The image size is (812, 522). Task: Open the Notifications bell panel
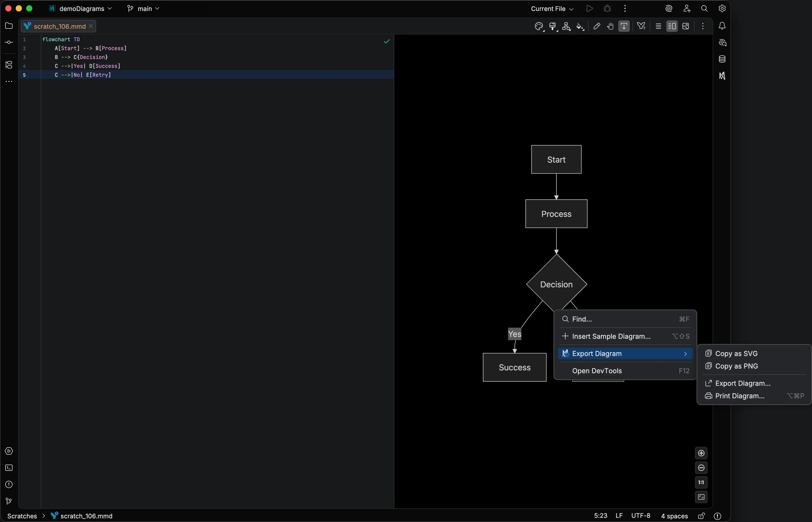(x=722, y=26)
